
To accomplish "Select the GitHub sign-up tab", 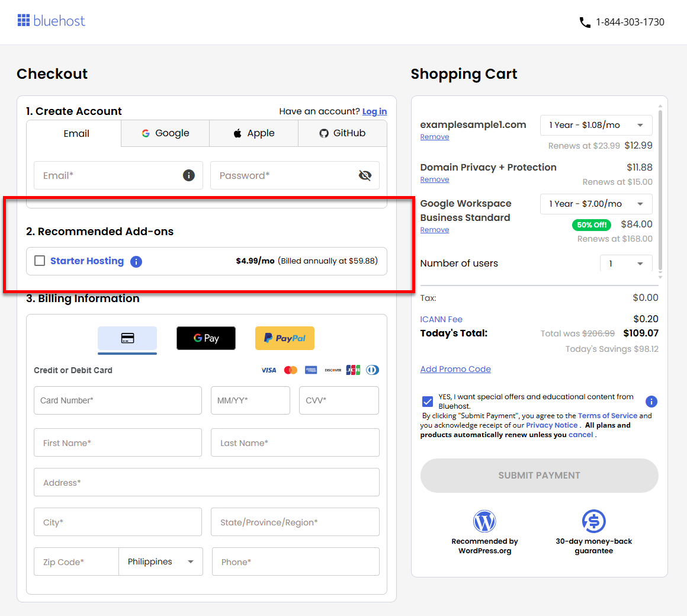I will tap(343, 133).
